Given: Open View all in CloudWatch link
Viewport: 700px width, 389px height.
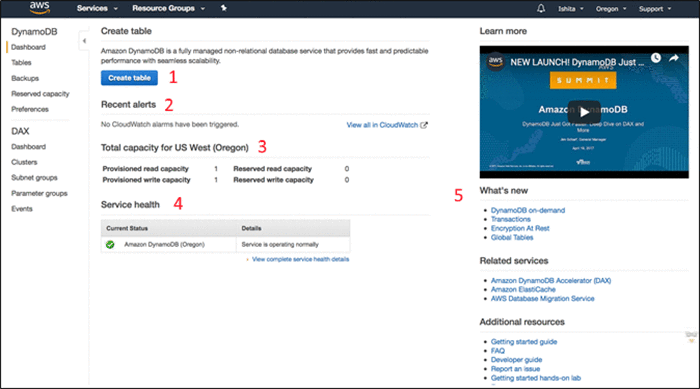Looking at the screenshot, I should pyautogui.click(x=382, y=125).
